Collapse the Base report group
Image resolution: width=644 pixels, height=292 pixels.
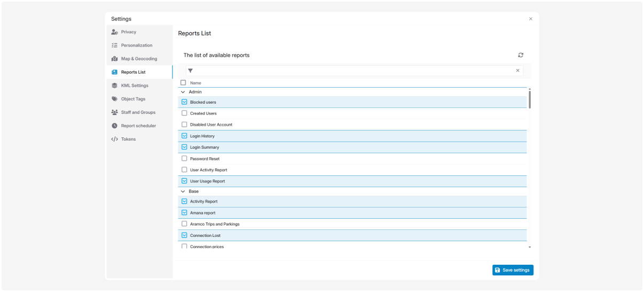tap(183, 191)
